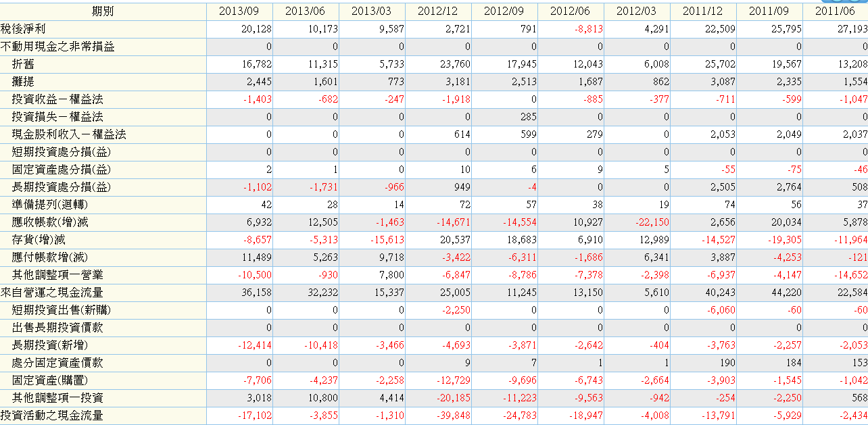Click 折舊 value 25,702 for 2011/12

click(720, 64)
